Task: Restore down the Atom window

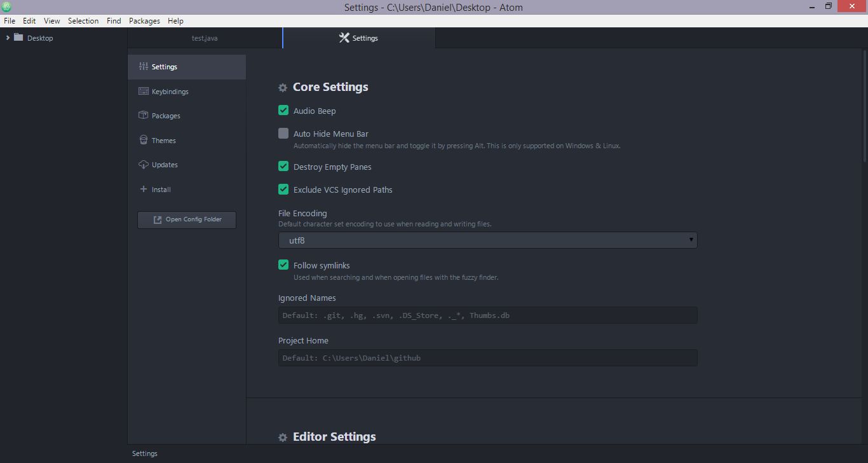Action: pos(829,6)
